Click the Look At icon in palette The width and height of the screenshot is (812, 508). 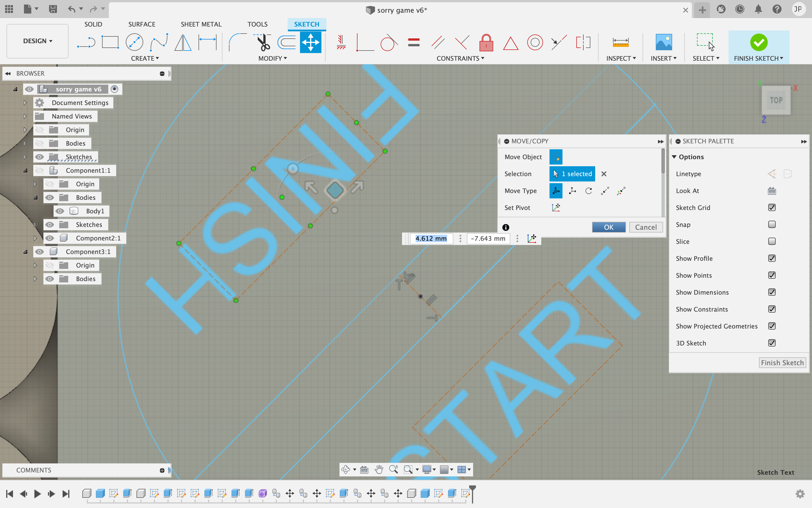pos(772,191)
